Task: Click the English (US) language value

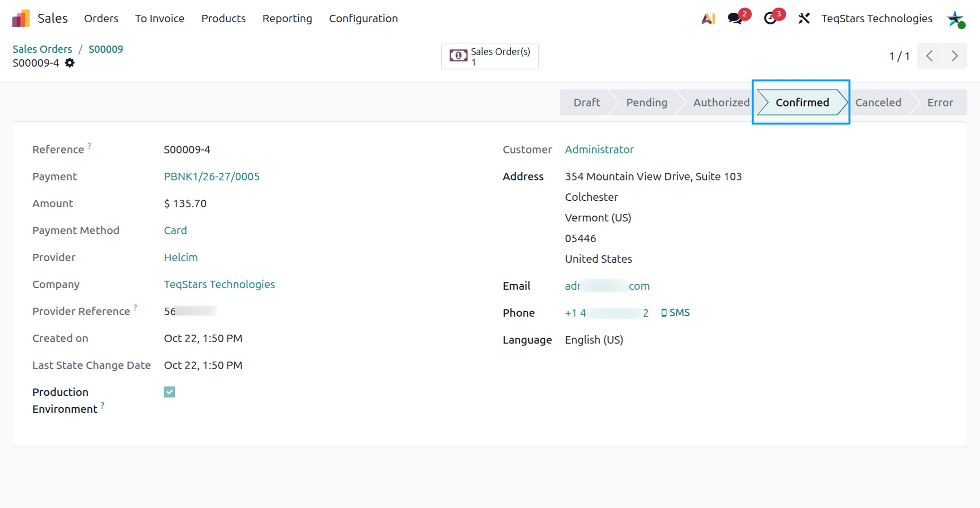Action: (x=594, y=340)
